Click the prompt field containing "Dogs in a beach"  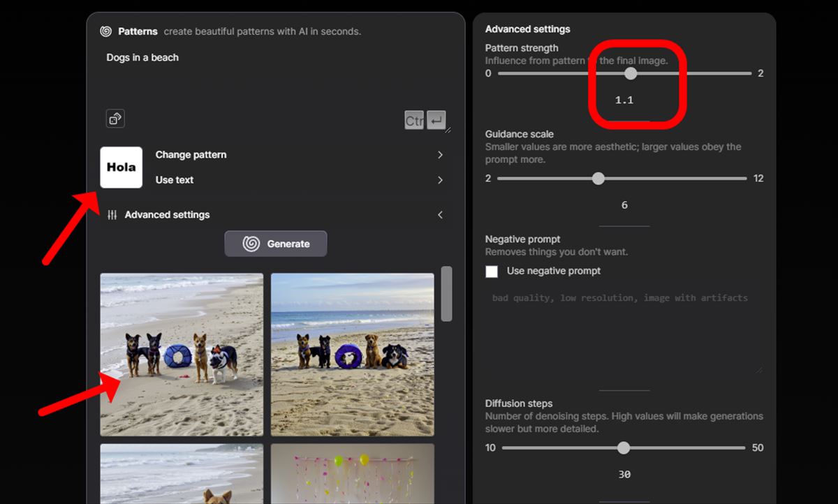tap(276, 77)
